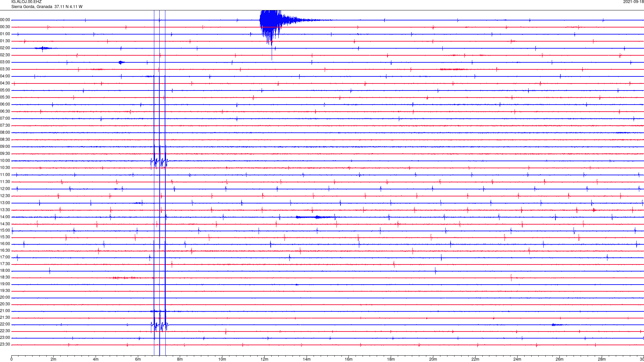Select the 03:00 time row label
644x362 pixels.
click(x=5, y=62)
